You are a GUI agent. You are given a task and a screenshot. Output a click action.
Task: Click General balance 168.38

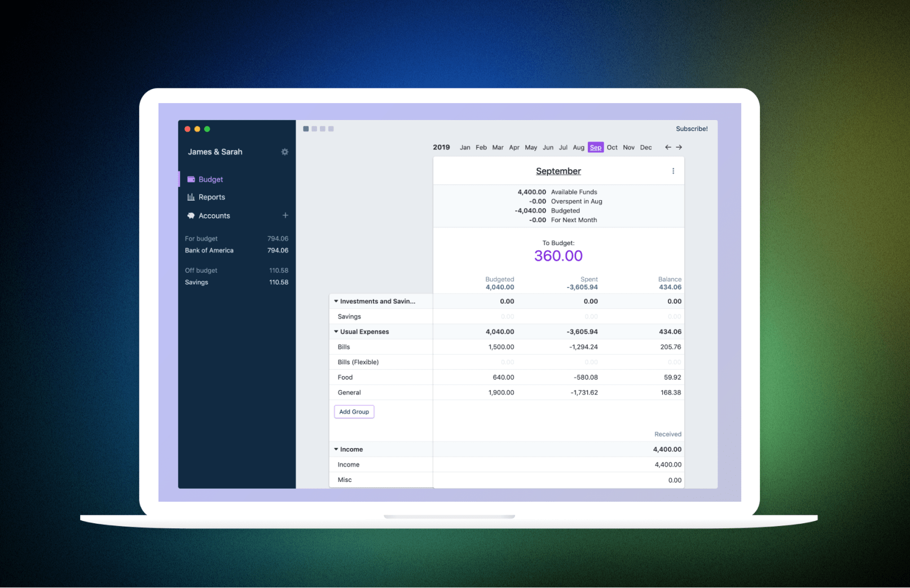[x=671, y=393]
